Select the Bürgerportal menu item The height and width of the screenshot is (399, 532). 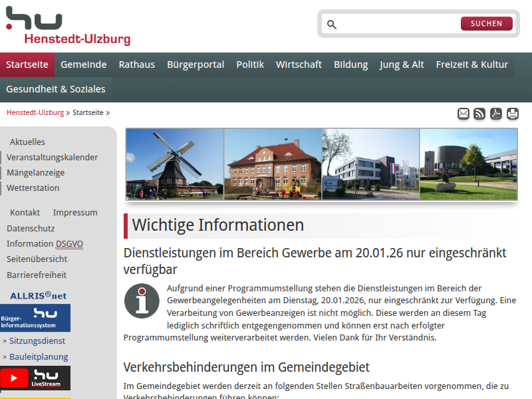[x=196, y=65]
